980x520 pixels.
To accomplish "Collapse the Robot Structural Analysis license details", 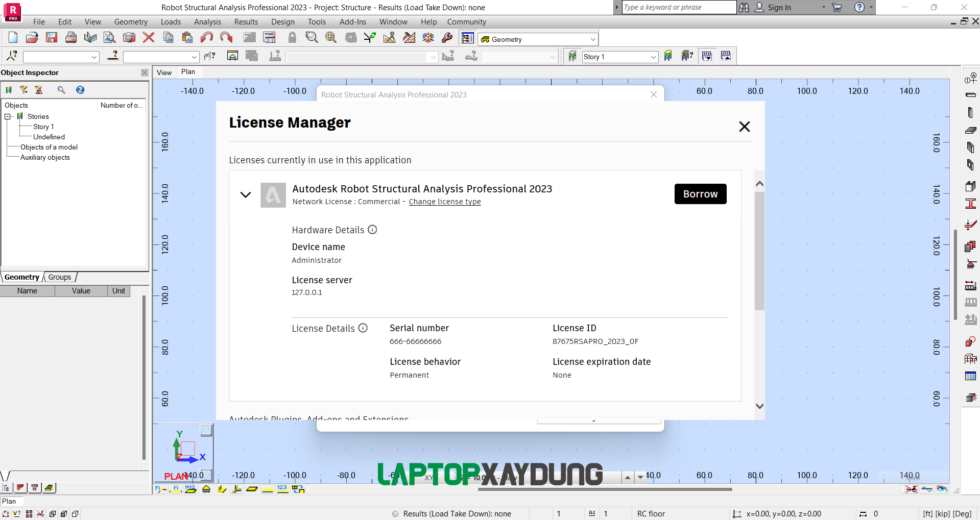I will tap(246, 195).
